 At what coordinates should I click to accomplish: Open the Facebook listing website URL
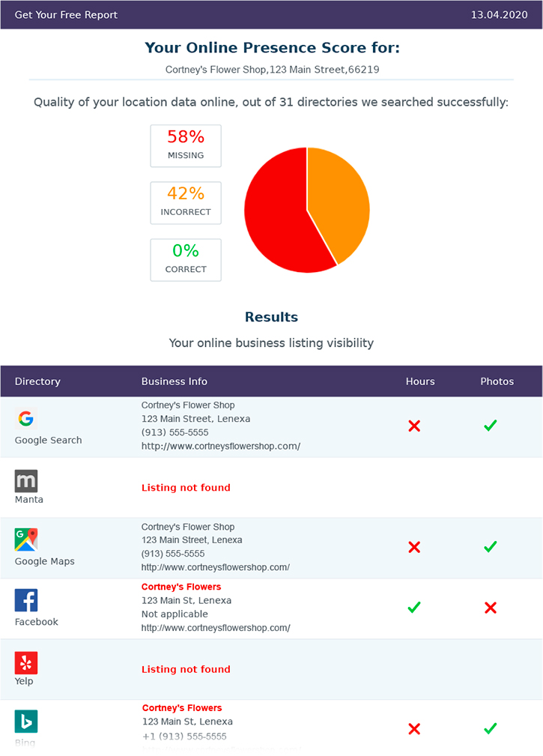point(216,628)
